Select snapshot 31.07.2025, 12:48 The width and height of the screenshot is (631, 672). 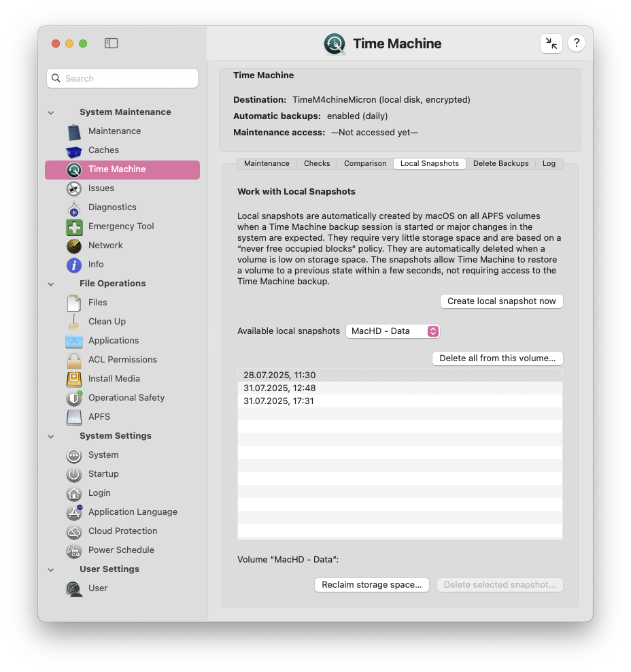pos(400,388)
